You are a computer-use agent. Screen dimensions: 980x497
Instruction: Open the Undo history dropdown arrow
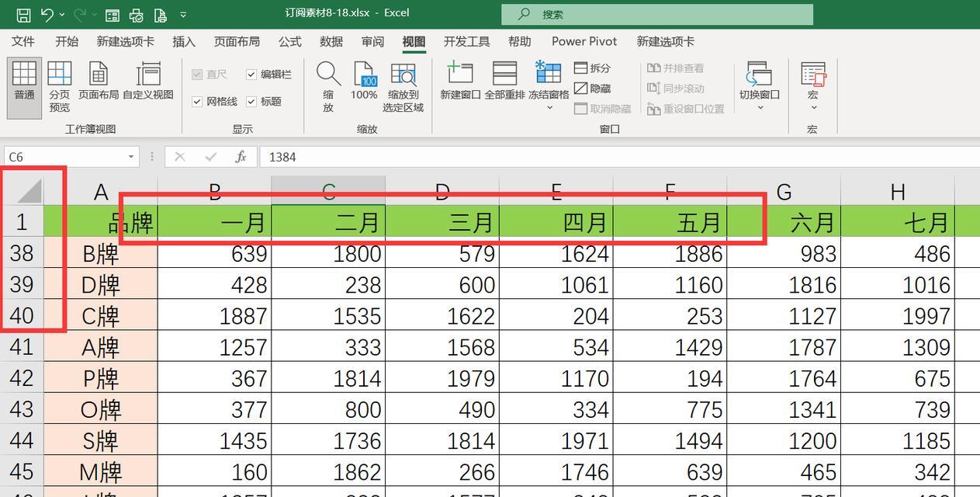[x=61, y=15]
